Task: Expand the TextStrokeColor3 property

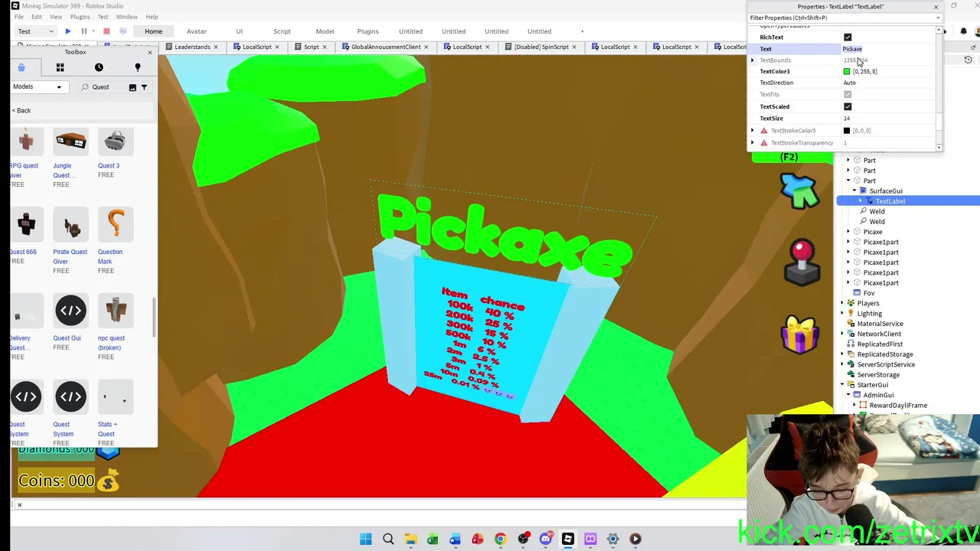Action: pyautogui.click(x=752, y=130)
